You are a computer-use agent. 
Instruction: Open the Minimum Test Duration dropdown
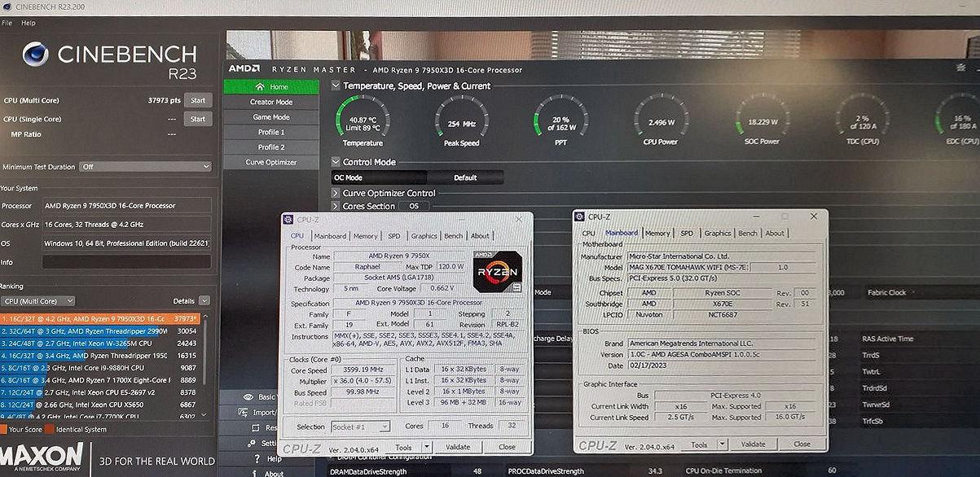[145, 166]
